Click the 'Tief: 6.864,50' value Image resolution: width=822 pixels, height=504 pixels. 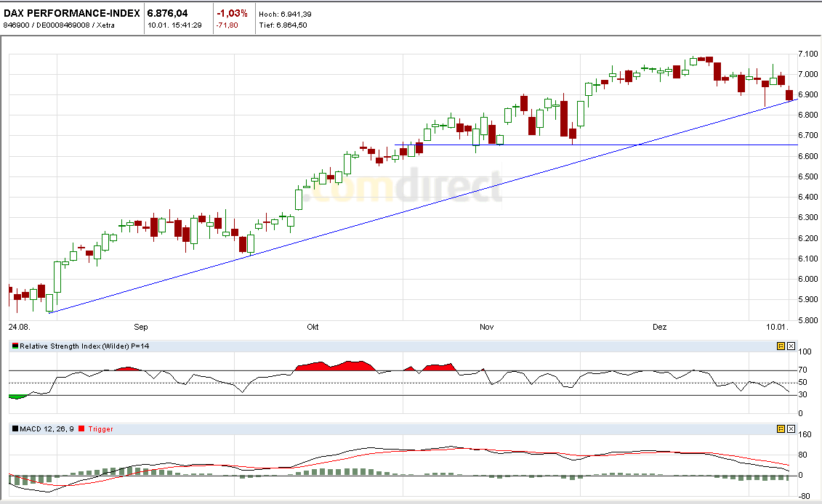click(285, 23)
